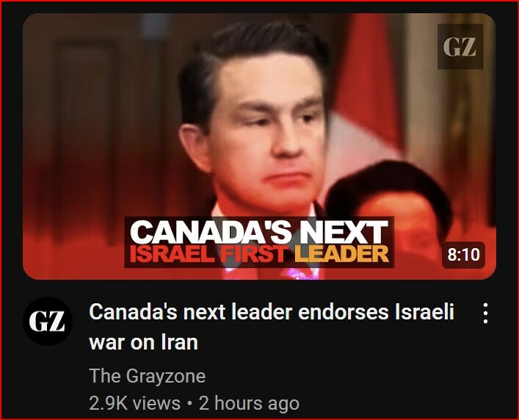
Task: Open the three-dot video options menu
Action: click(x=485, y=313)
